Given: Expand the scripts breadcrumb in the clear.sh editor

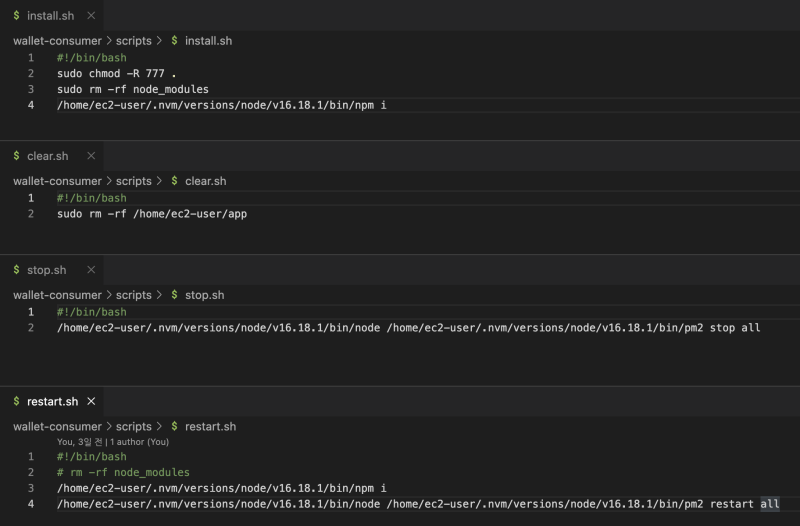Looking at the screenshot, I should tap(133, 181).
